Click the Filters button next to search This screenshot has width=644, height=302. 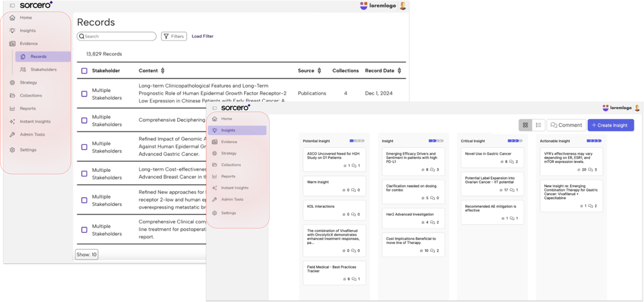(x=174, y=37)
